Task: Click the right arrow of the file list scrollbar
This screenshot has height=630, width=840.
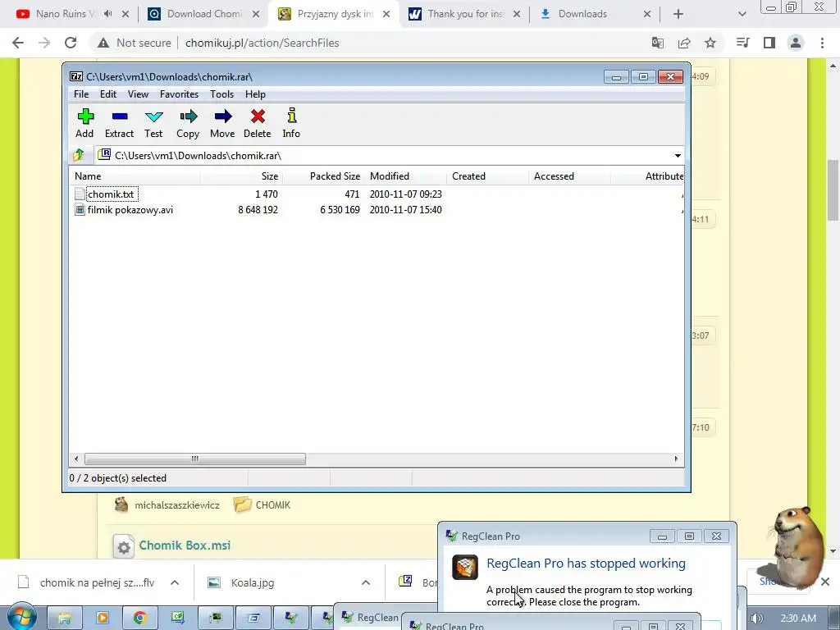Action: [676, 459]
